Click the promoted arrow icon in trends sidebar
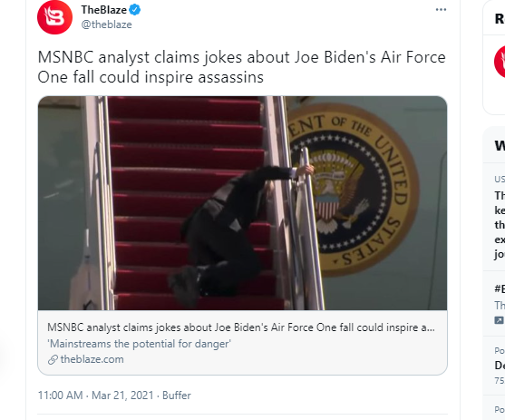The image size is (505, 420). (x=499, y=320)
